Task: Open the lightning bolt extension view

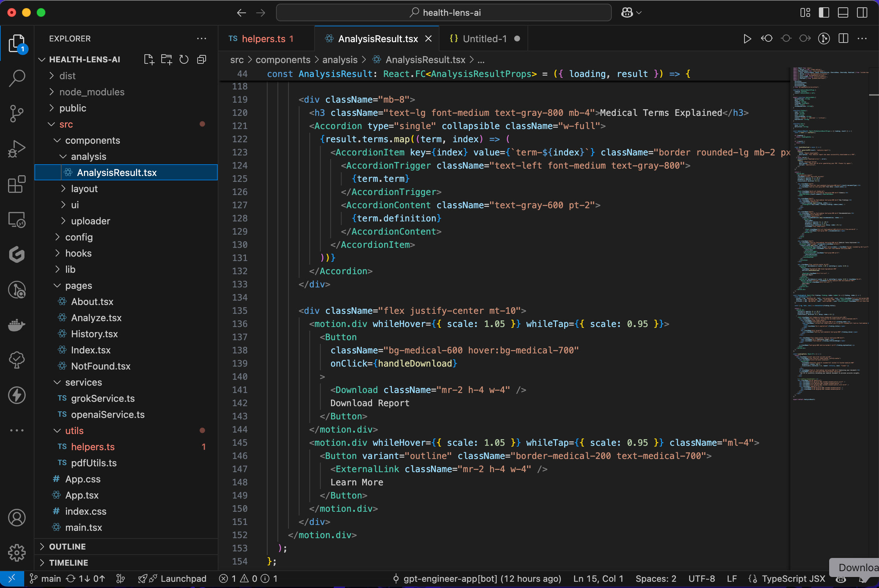Action: pos(16,395)
